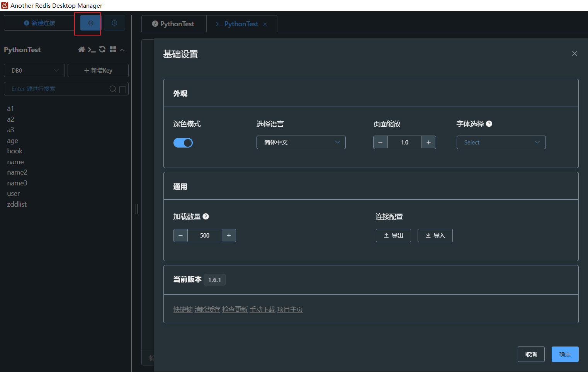Click the 导出 export button
The width and height of the screenshot is (588, 372).
pyautogui.click(x=393, y=236)
